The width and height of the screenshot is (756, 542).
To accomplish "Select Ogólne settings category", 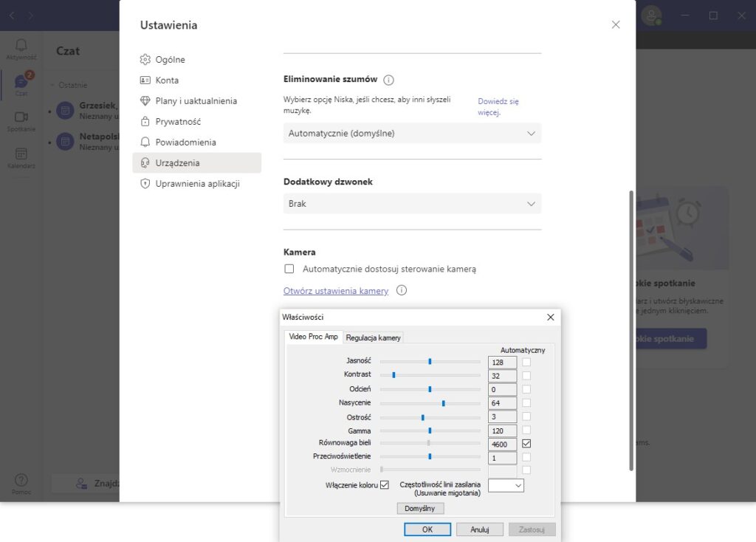I will tap(196, 59).
